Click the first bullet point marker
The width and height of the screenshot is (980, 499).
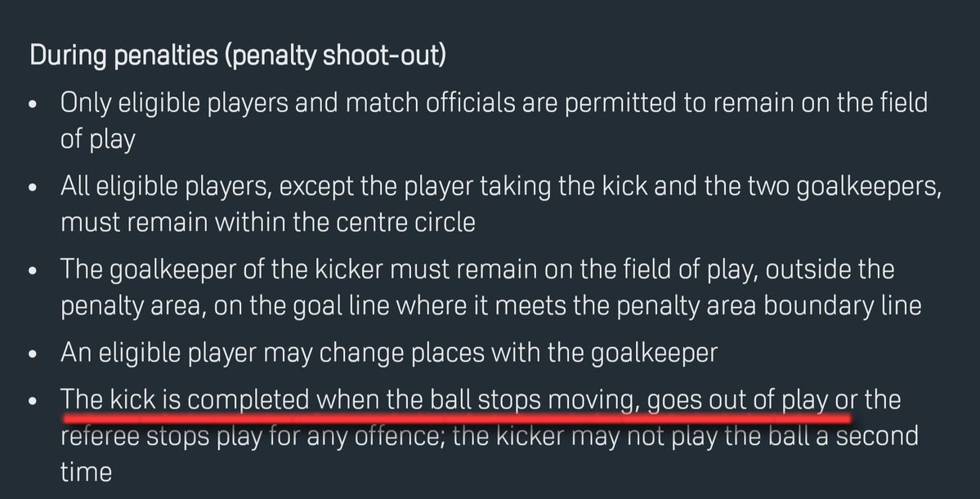[x=32, y=106]
